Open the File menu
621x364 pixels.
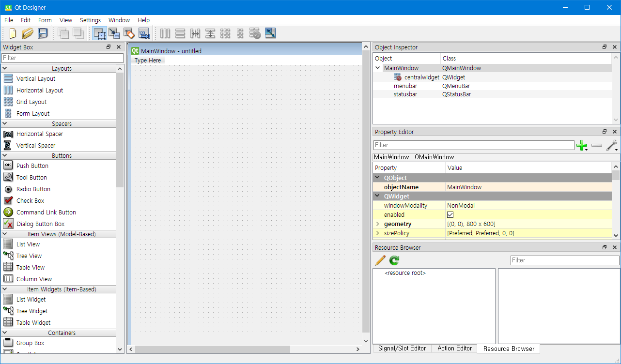coord(9,20)
